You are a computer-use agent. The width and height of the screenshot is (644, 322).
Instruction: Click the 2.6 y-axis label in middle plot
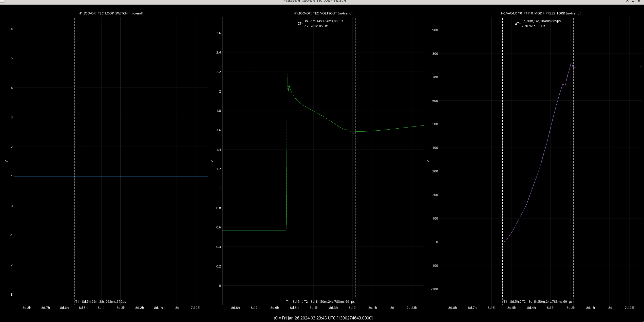pos(218,33)
